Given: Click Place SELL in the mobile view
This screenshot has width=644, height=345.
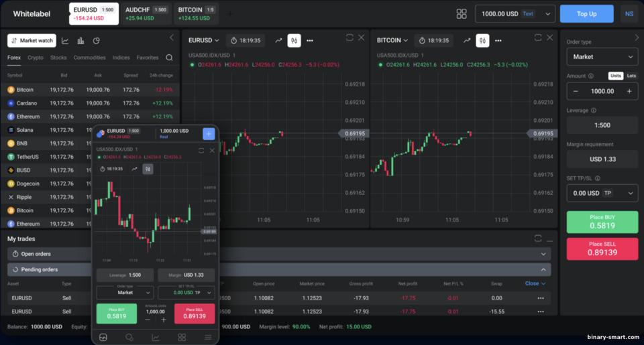Looking at the screenshot, I should [x=195, y=314].
